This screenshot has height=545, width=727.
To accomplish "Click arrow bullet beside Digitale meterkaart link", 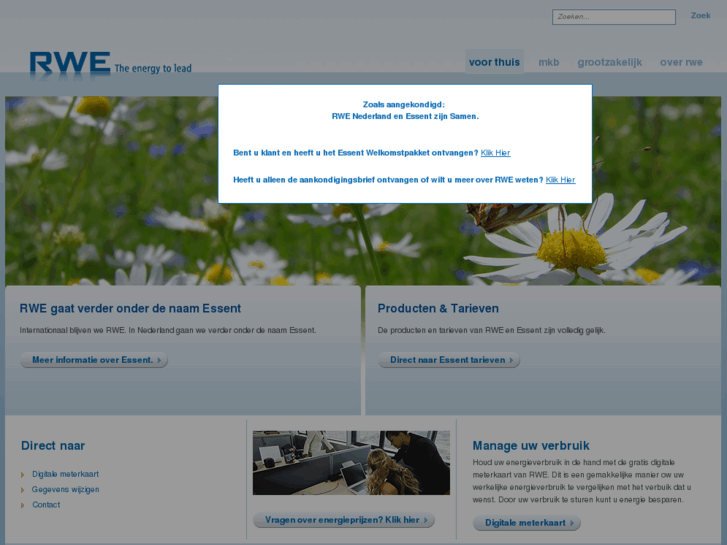I will pos(22,474).
